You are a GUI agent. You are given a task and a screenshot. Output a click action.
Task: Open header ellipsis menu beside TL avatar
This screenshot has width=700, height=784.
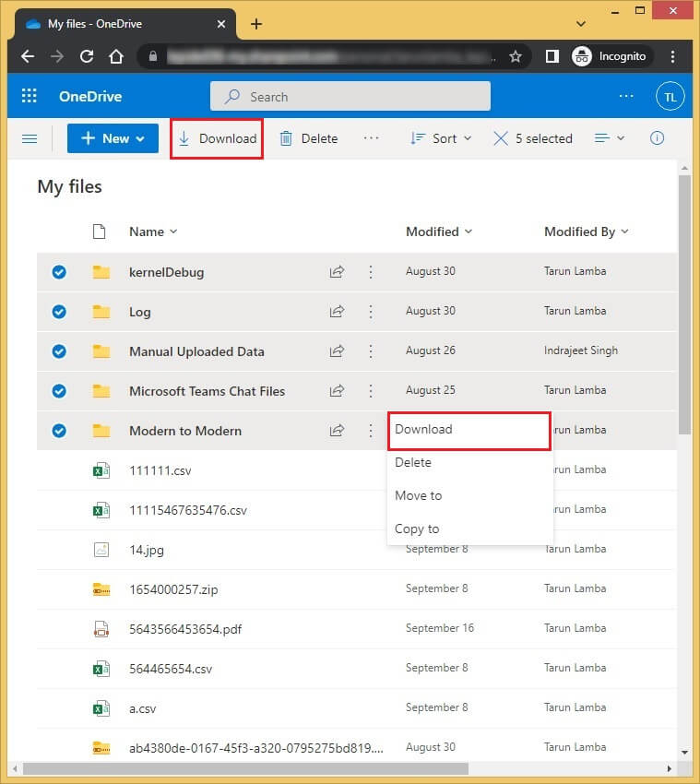coord(626,96)
